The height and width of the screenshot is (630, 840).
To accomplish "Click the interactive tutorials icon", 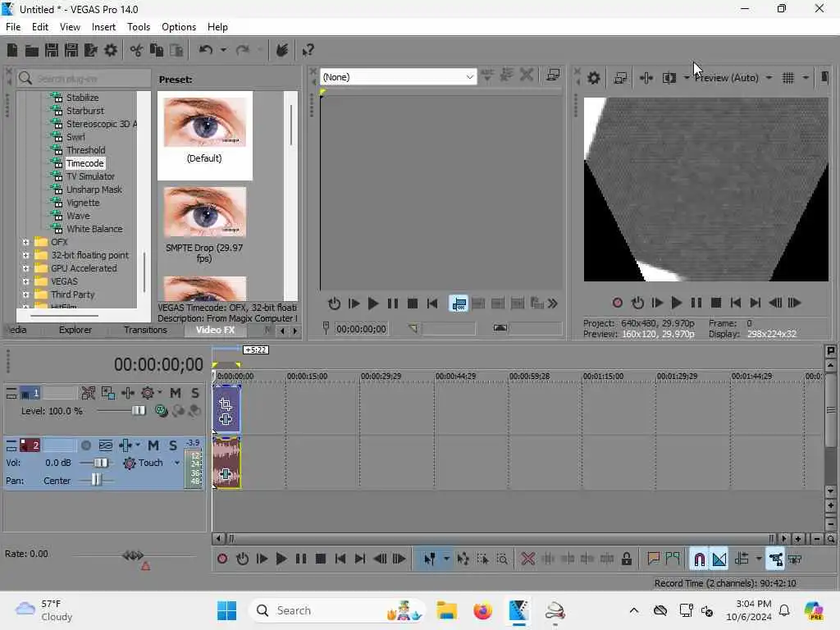I will (x=282, y=50).
